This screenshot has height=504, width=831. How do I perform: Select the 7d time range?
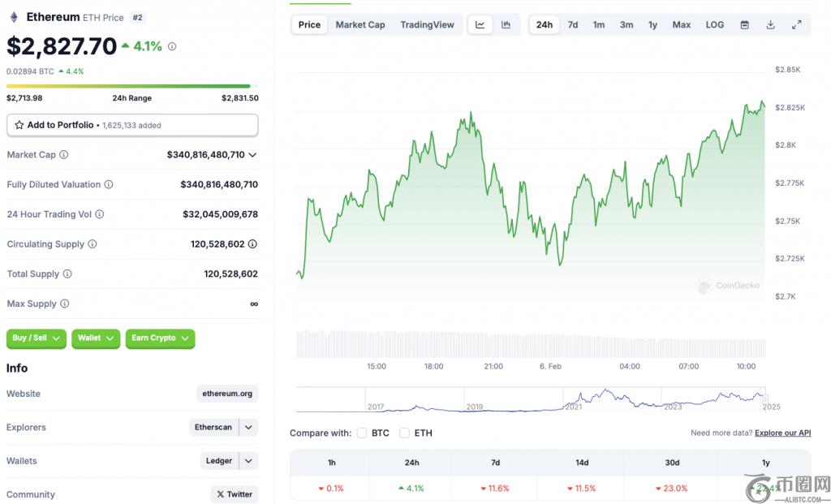(573, 25)
